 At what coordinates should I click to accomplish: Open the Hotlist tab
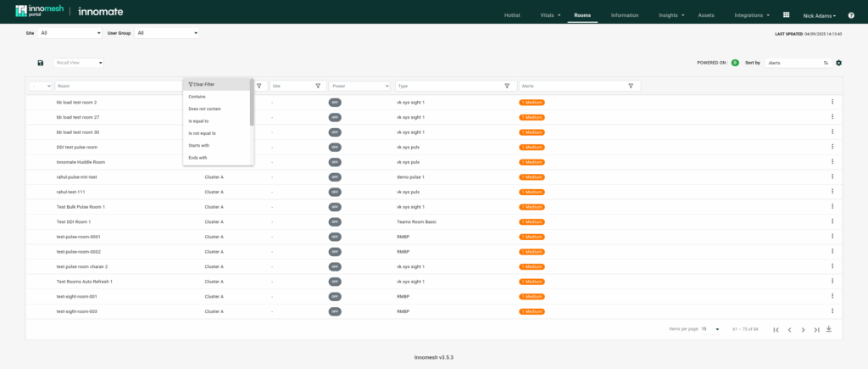pos(512,15)
